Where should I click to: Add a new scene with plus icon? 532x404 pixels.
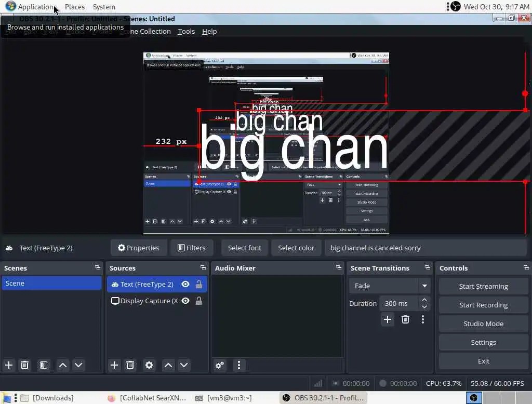click(9, 366)
